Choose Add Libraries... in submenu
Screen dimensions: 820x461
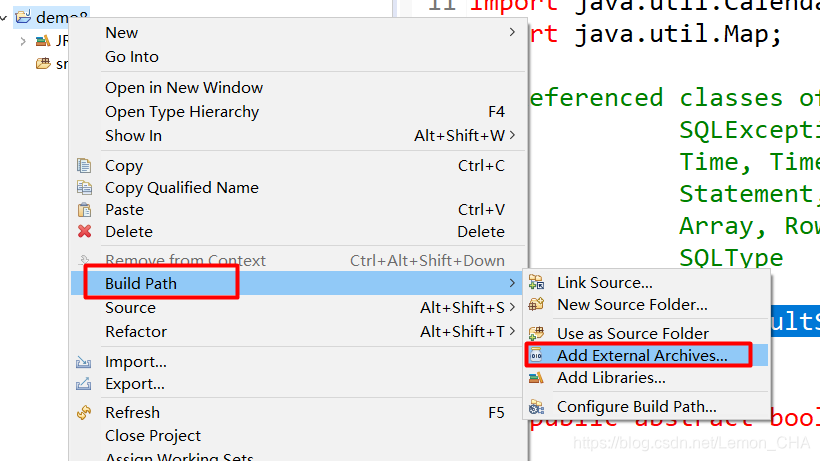pyautogui.click(x=647, y=377)
